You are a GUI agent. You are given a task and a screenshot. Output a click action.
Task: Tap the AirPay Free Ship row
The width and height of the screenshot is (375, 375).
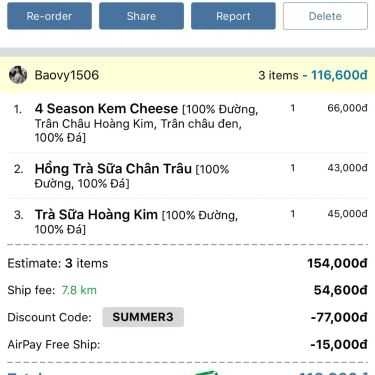[187, 344]
